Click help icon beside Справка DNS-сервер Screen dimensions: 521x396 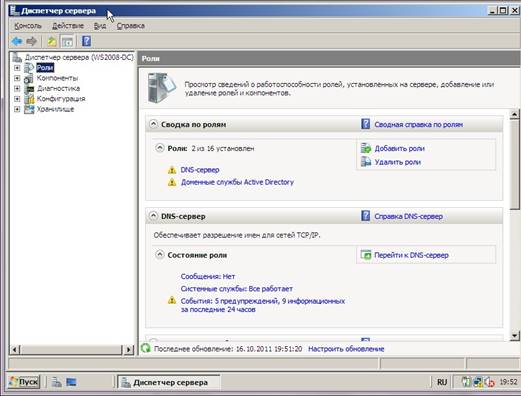366,216
